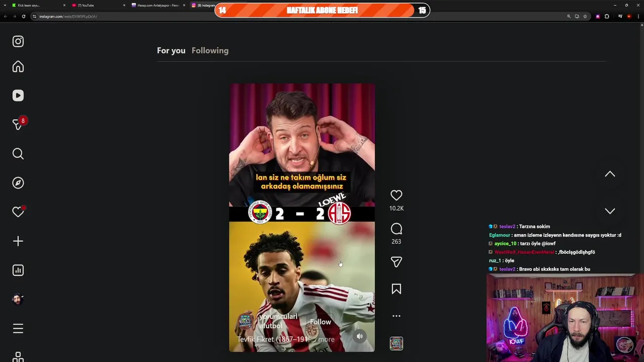644x362 pixels.
Task: Open the apps grid icon at bottom
Action: [x=18, y=356]
